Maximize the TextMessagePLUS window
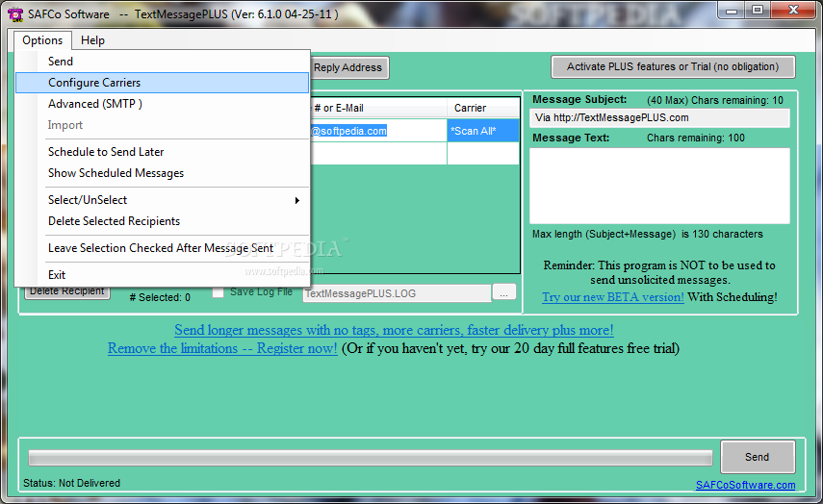Viewport: 823px width, 504px height. (758, 10)
